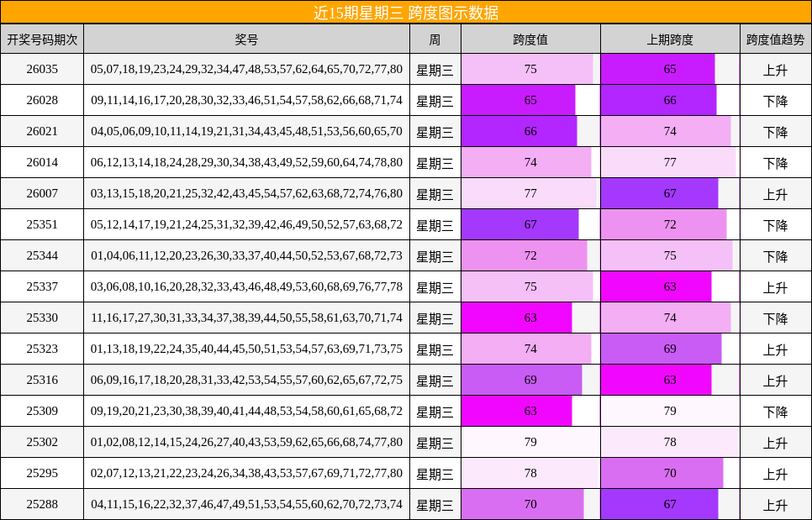Click the 跨度值 column header
Image resolution: width=812 pixels, height=520 pixels.
pos(530,38)
